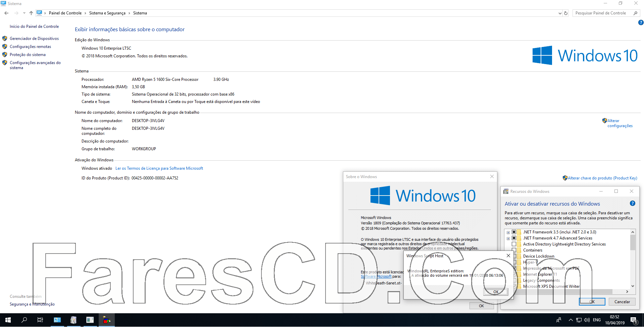This screenshot has width=644, height=327.
Task: Open the taskbar clock showing 02:52
Action: coord(615,320)
